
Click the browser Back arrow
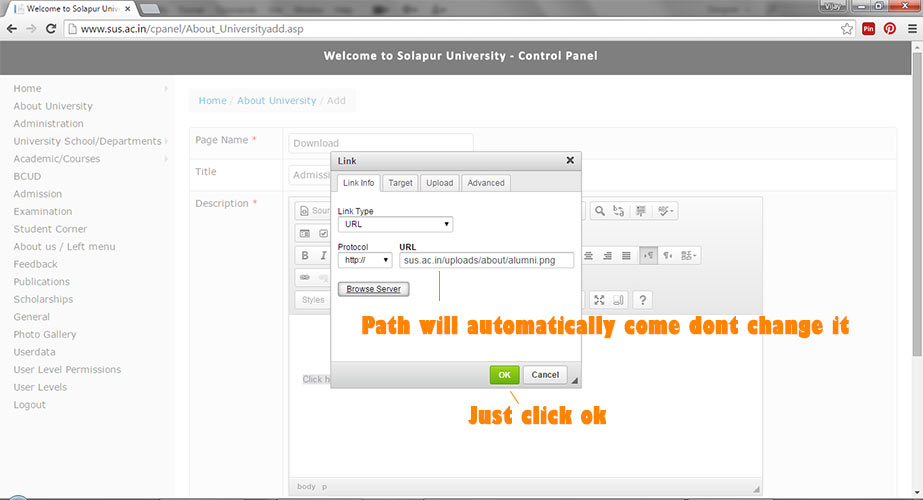click(12, 29)
